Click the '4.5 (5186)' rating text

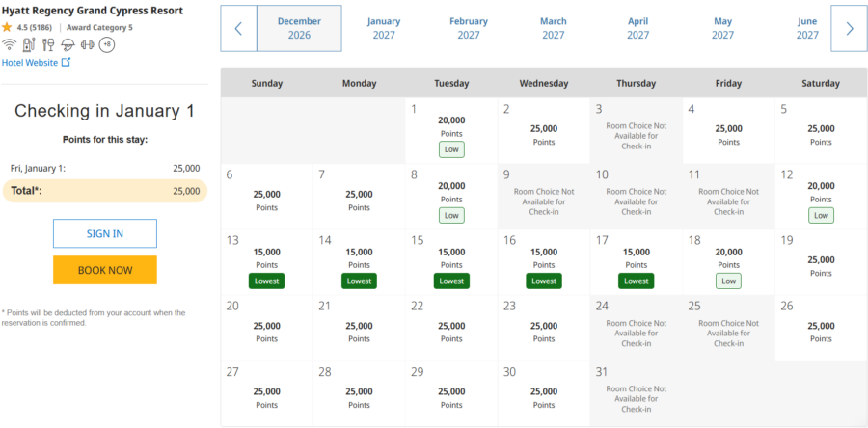(35, 27)
